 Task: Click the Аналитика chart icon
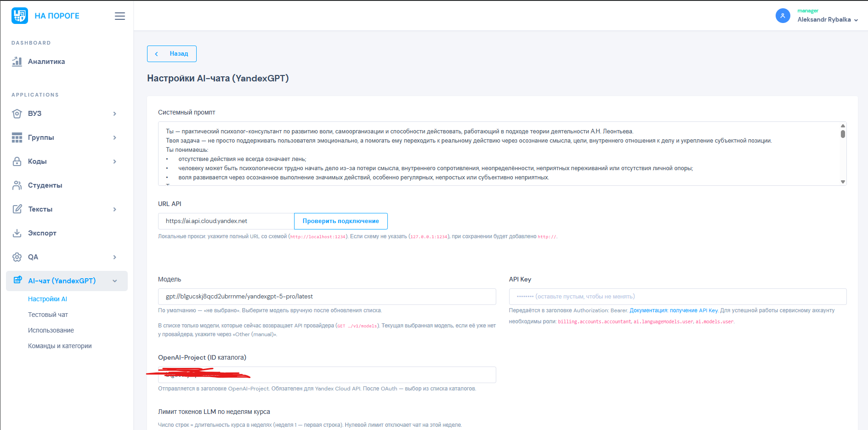17,62
